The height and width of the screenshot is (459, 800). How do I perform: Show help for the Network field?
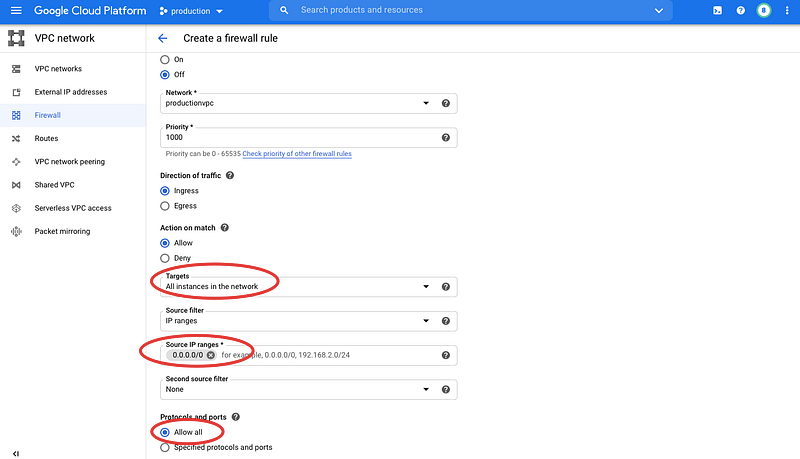(445, 103)
